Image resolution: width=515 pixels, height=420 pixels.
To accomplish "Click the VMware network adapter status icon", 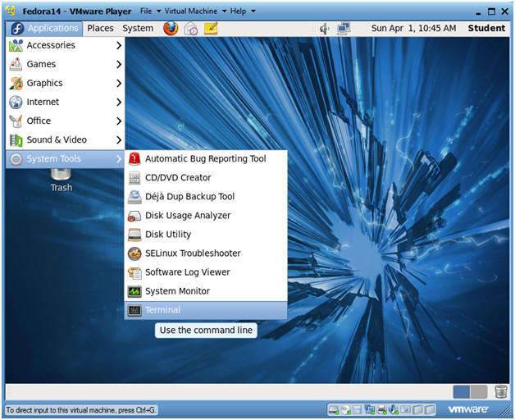I will (x=370, y=409).
